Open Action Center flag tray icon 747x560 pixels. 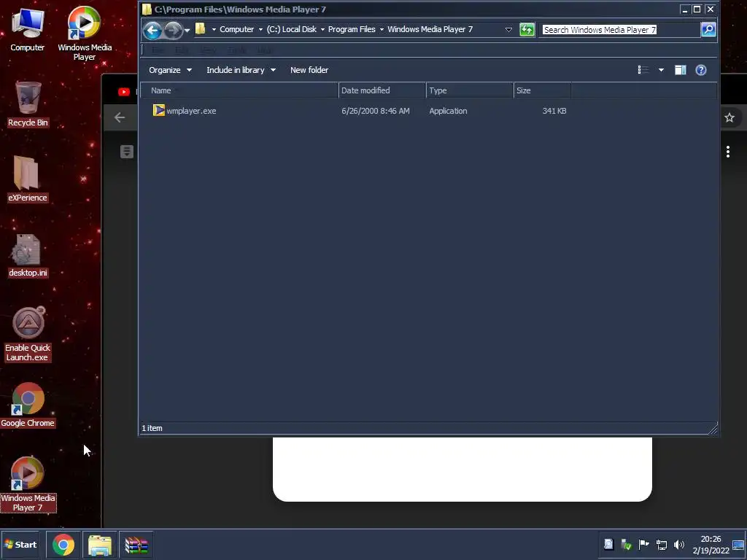pyautogui.click(x=643, y=544)
